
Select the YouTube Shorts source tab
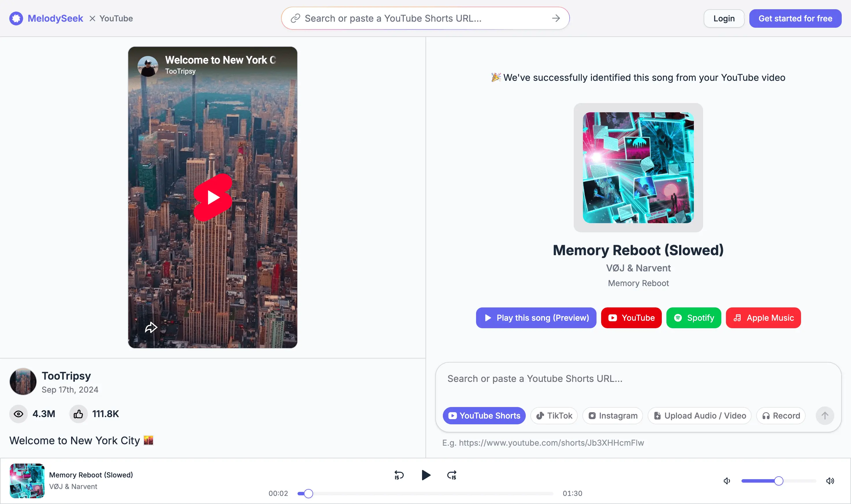click(x=484, y=416)
